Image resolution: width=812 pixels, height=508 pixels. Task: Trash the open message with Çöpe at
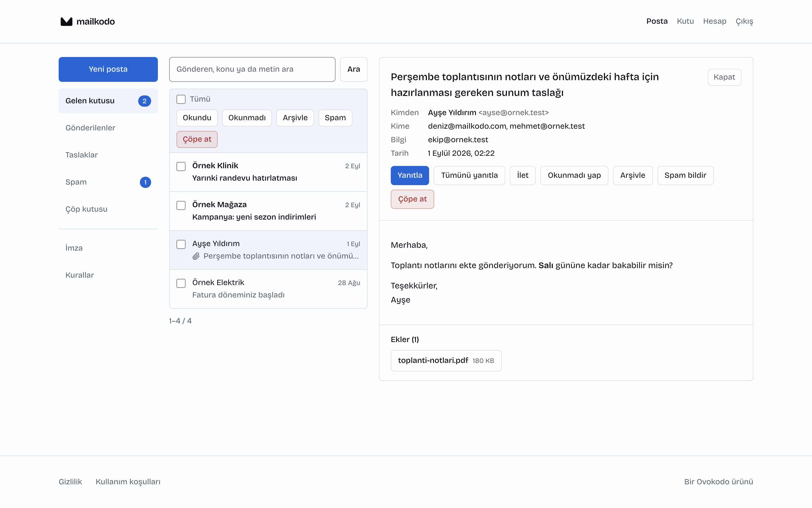coord(412,200)
